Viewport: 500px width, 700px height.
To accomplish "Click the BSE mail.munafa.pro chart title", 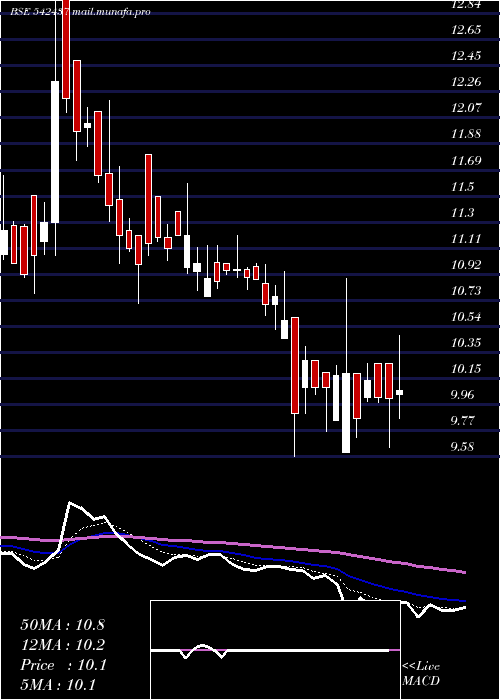I will [81, 12].
